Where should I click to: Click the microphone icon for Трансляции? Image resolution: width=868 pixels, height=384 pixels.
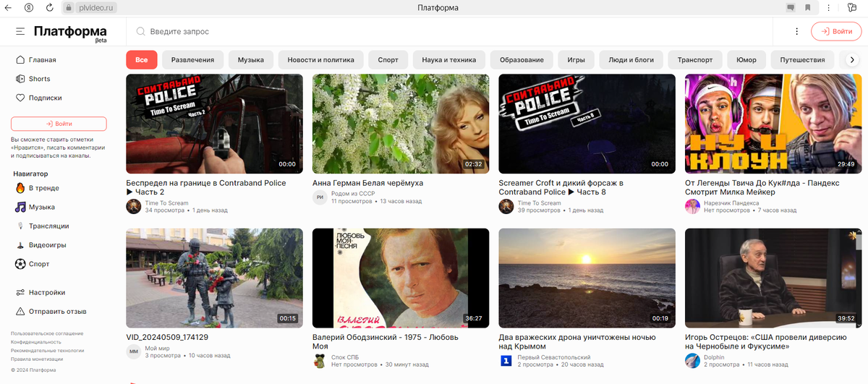click(21, 226)
